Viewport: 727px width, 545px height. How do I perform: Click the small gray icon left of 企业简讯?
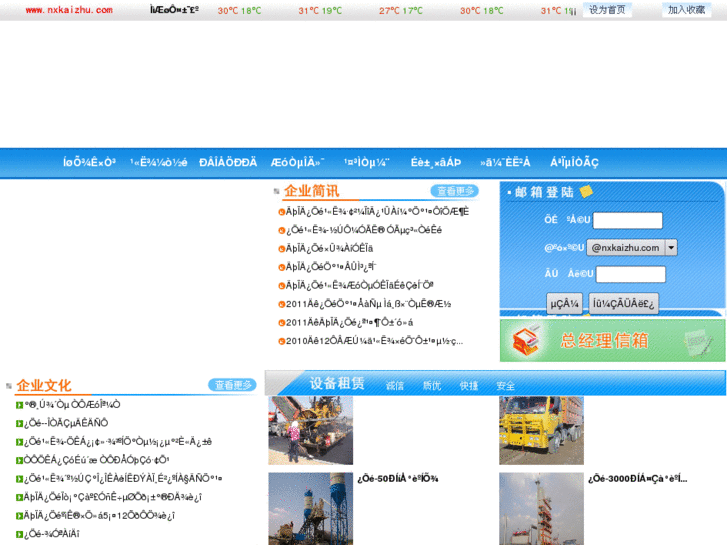(x=276, y=191)
